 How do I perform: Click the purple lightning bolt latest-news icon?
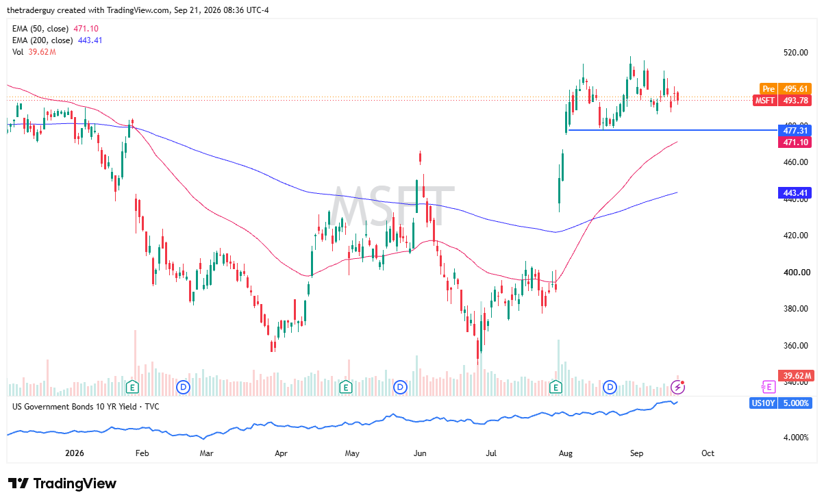point(677,388)
